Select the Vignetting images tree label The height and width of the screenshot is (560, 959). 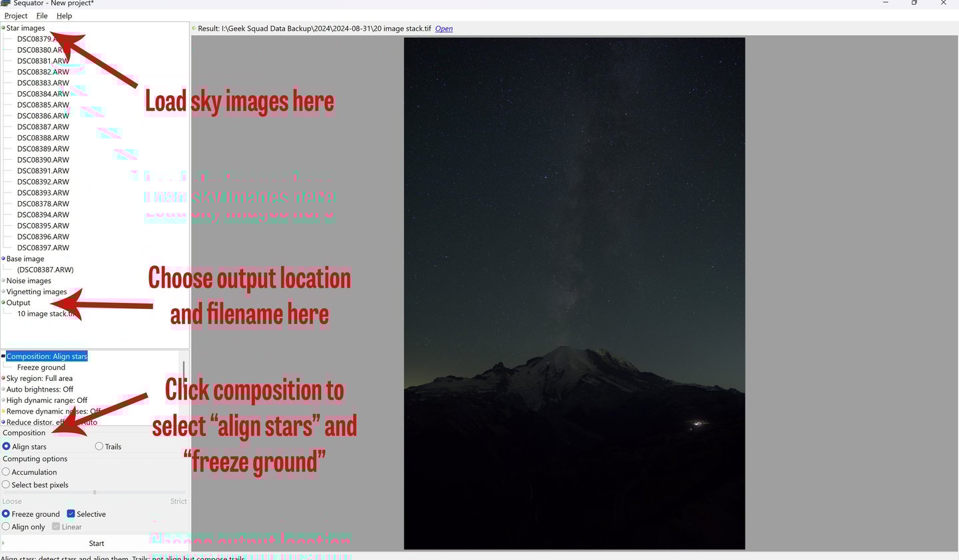(37, 292)
